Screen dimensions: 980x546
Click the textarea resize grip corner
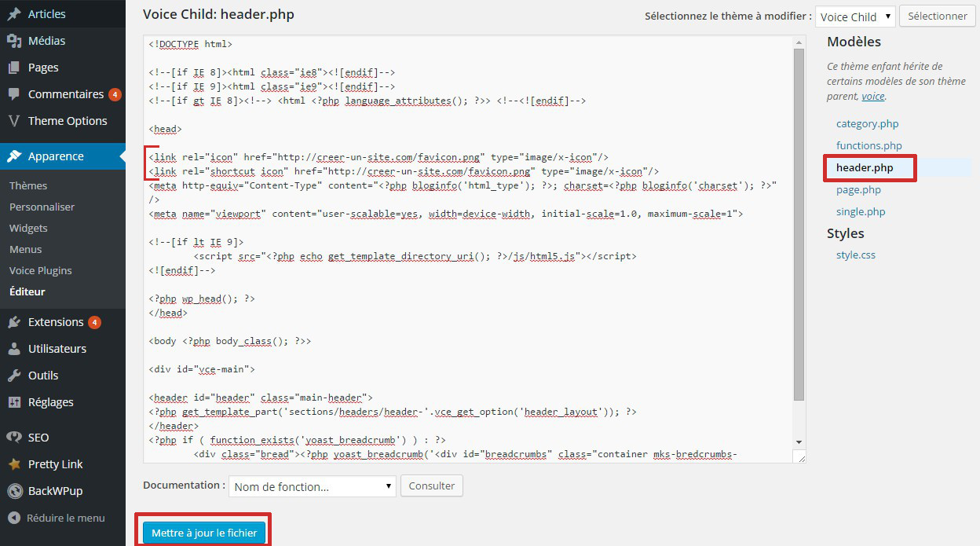pyautogui.click(x=800, y=457)
